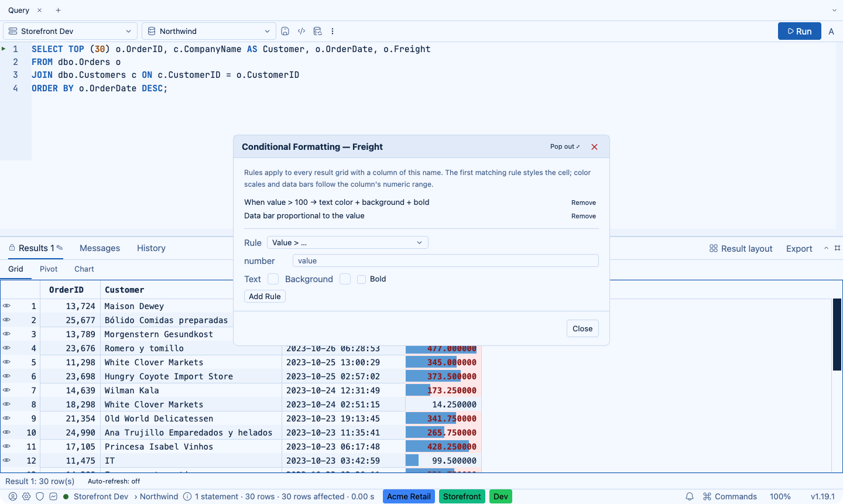
Task: Click the database refresh icon in toolbar
Action: point(317,31)
